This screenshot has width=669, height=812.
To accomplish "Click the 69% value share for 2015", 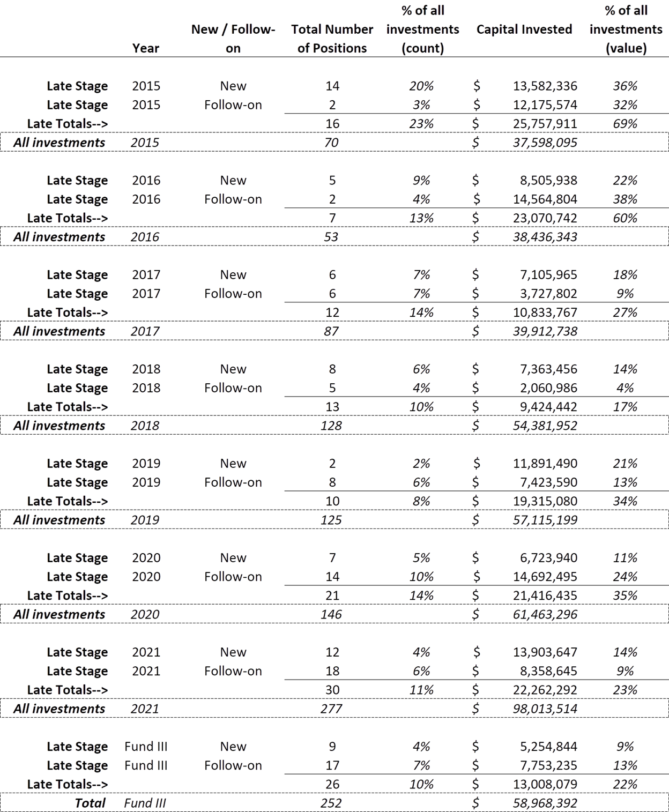I will coord(625,124).
